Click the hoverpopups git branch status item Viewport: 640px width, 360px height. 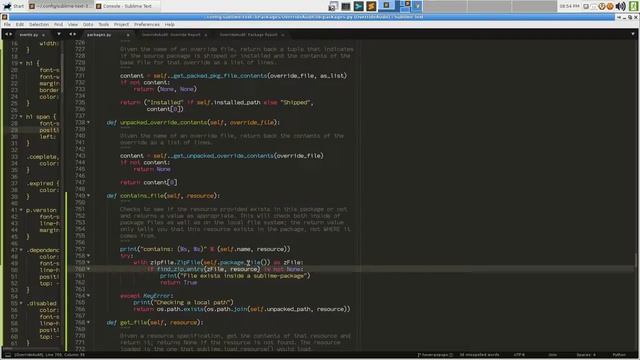[435, 355]
